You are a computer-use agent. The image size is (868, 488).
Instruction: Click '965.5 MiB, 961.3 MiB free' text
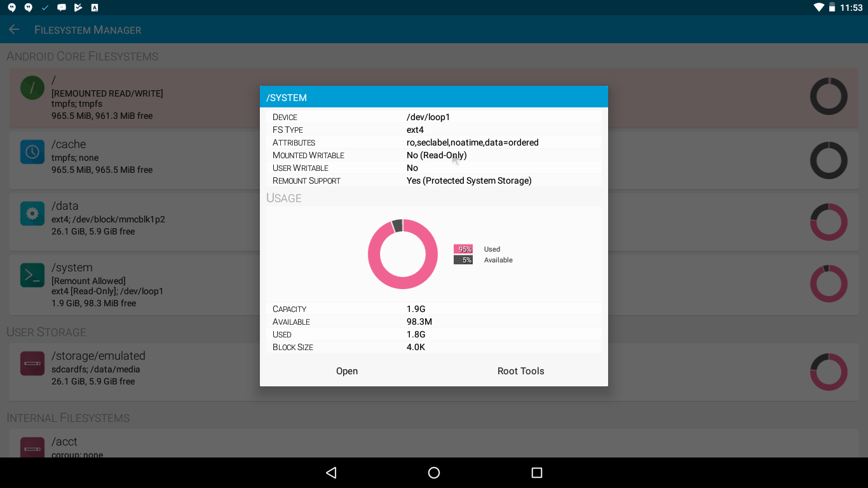102,116
